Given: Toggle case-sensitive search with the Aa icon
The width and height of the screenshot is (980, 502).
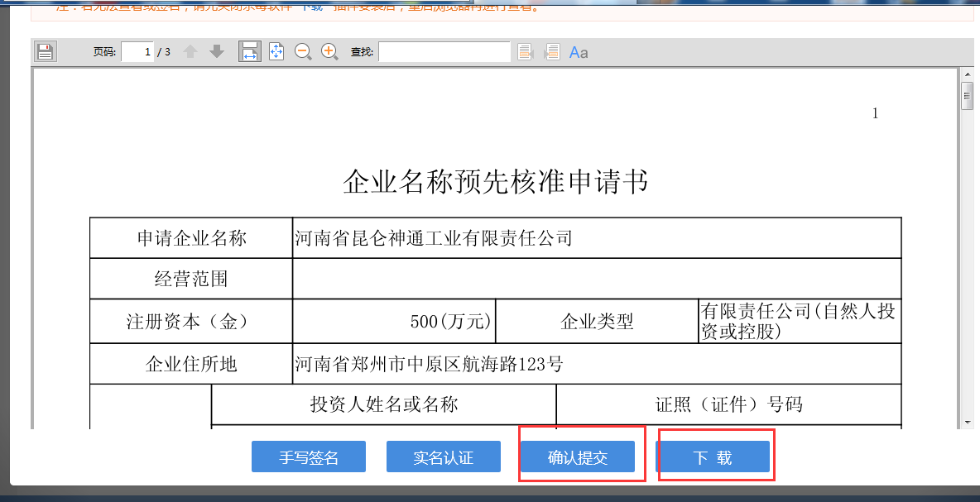Looking at the screenshot, I should (578, 51).
